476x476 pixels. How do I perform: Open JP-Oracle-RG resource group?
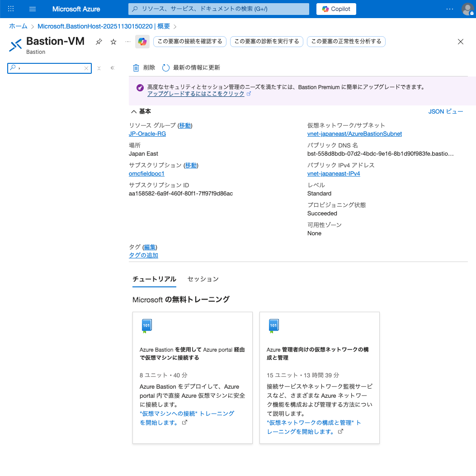click(147, 133)
